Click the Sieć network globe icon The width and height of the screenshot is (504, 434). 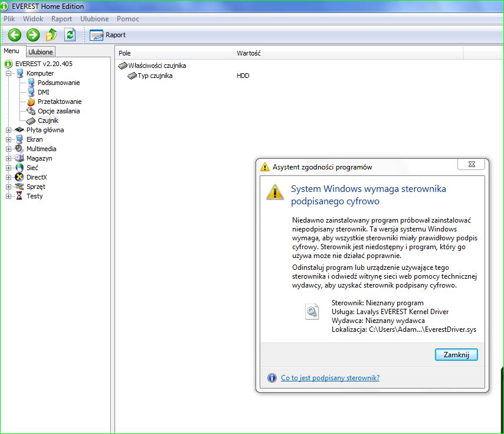tap(19, 168)
